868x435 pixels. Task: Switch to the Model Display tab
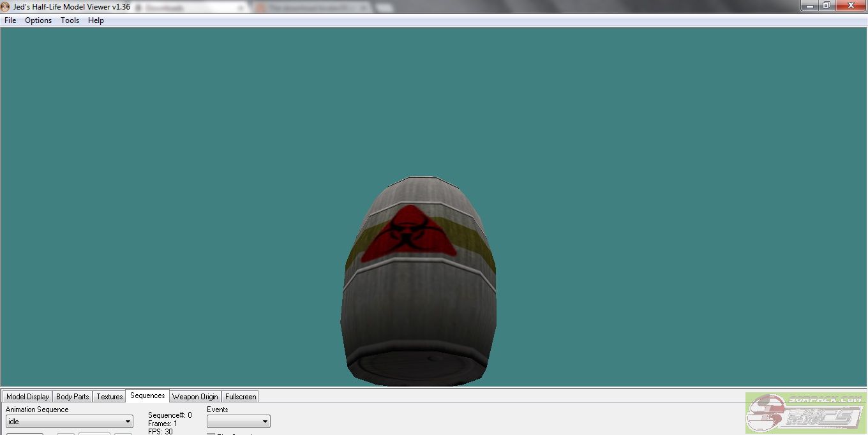27,397
